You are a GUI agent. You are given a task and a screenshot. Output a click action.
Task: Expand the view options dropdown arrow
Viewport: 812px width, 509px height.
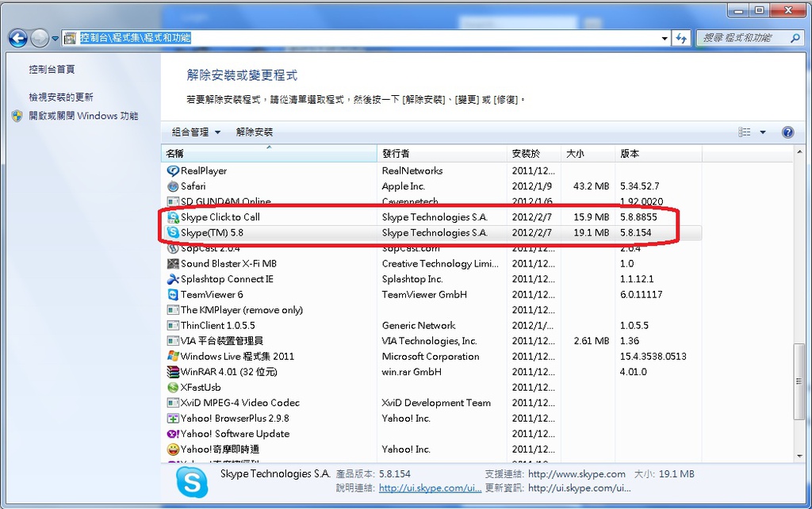[762, 132]
